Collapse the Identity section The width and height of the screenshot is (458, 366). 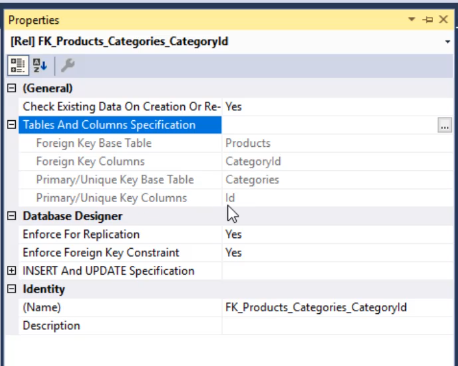pyautogui.click(x=12, y=289)
